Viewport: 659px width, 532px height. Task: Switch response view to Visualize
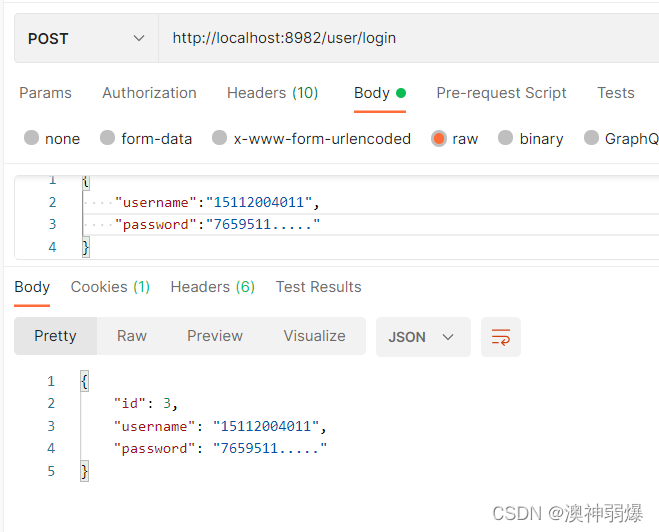pyautogui.click(x=314, y=336)
